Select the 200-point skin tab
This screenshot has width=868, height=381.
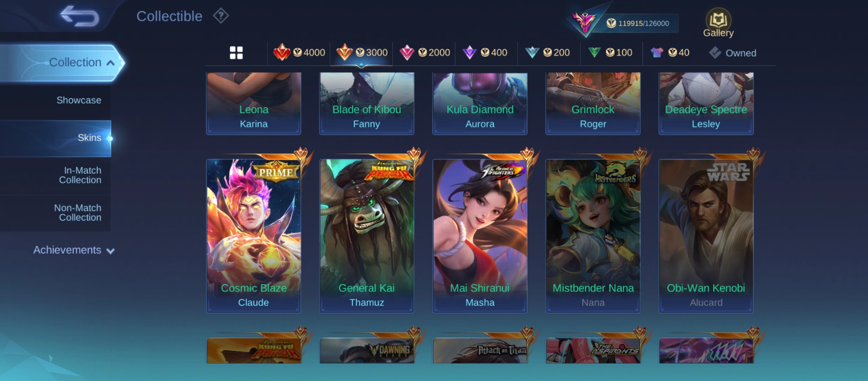(548, 53)
